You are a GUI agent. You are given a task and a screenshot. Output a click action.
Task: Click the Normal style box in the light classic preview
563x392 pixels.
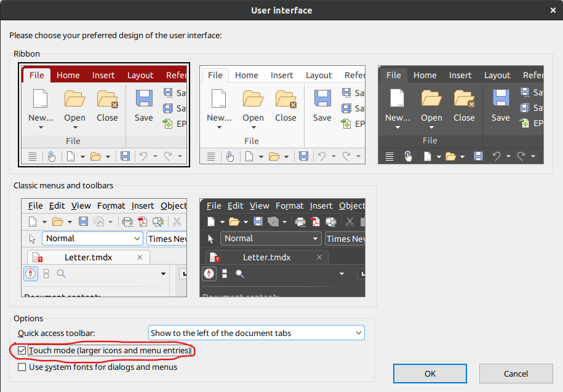tap(92, 238)
